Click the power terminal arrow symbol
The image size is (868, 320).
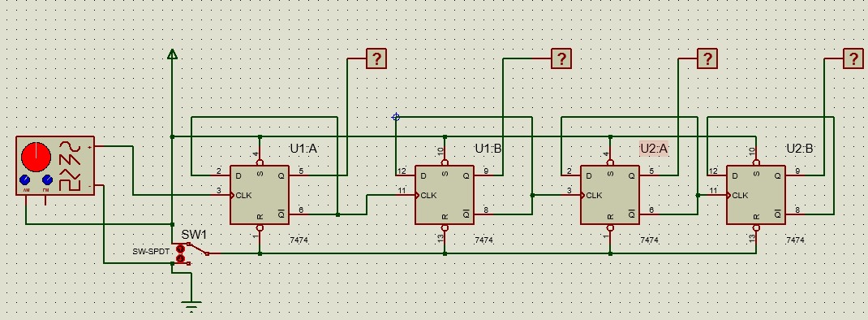point(172,54)
